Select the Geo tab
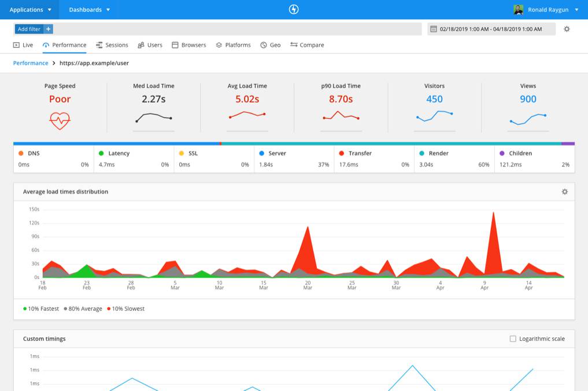 pos(272,44)
